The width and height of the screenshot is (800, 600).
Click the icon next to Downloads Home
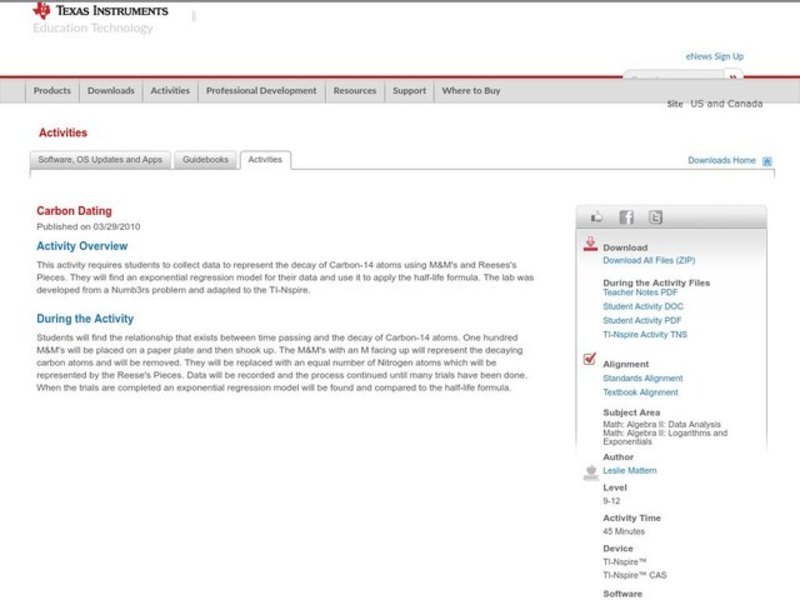pyautogui.click(x=767, y=161)
